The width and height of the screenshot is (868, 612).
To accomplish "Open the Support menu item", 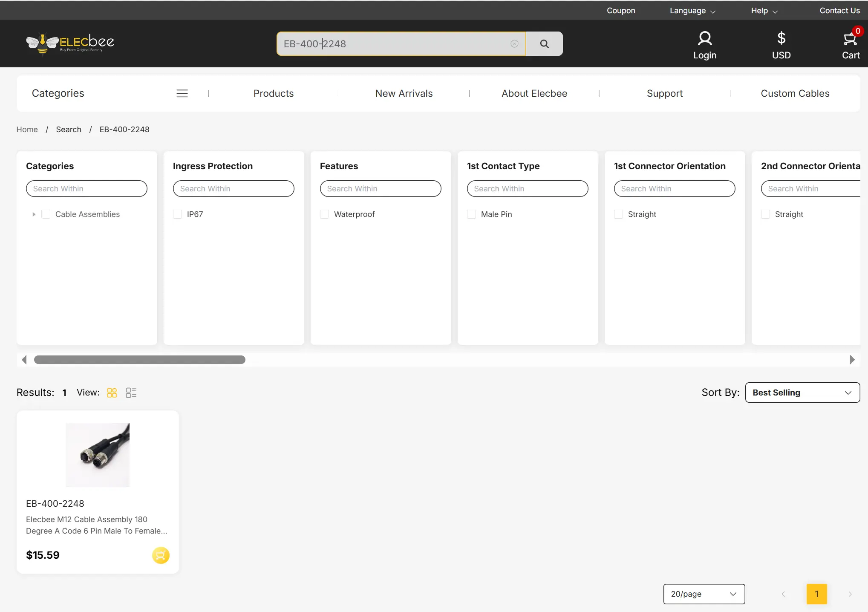I will click(665, 93).
